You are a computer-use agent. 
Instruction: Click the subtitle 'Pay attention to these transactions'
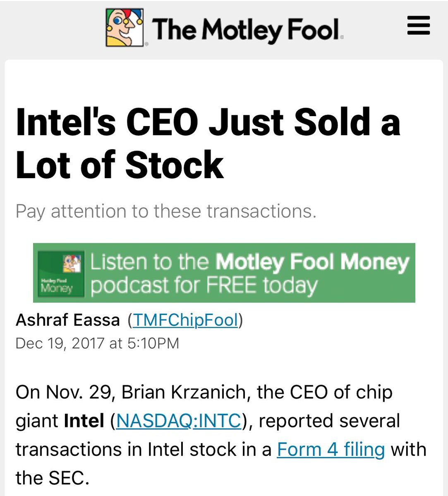[166, 211]
